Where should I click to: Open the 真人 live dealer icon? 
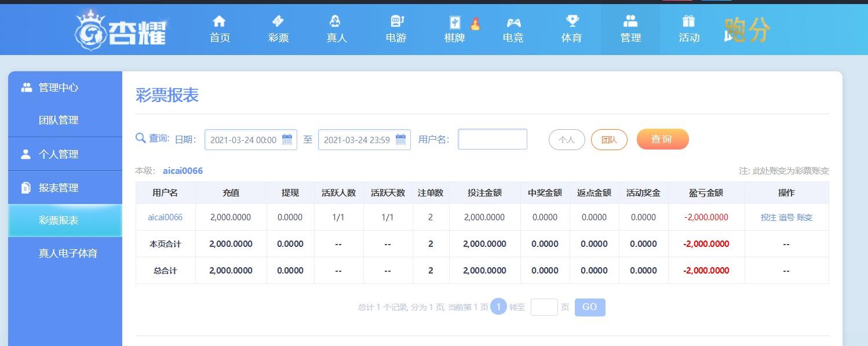(335, 21)
